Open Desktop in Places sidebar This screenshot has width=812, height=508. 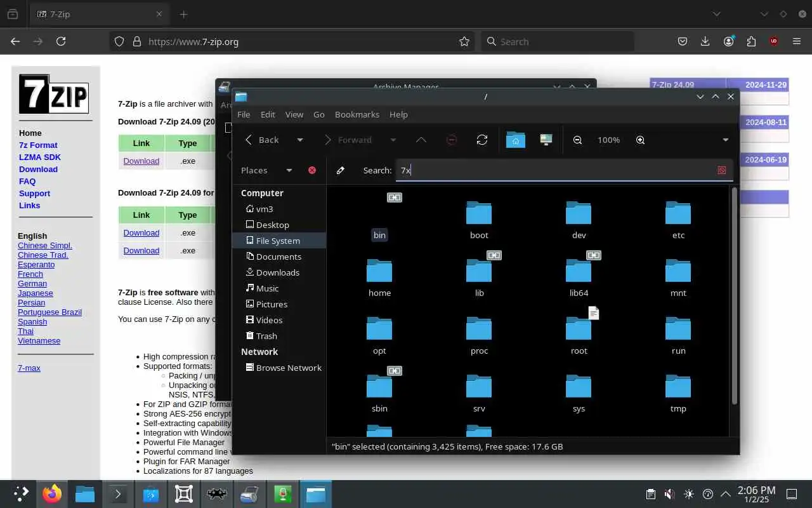coord(279,225)
